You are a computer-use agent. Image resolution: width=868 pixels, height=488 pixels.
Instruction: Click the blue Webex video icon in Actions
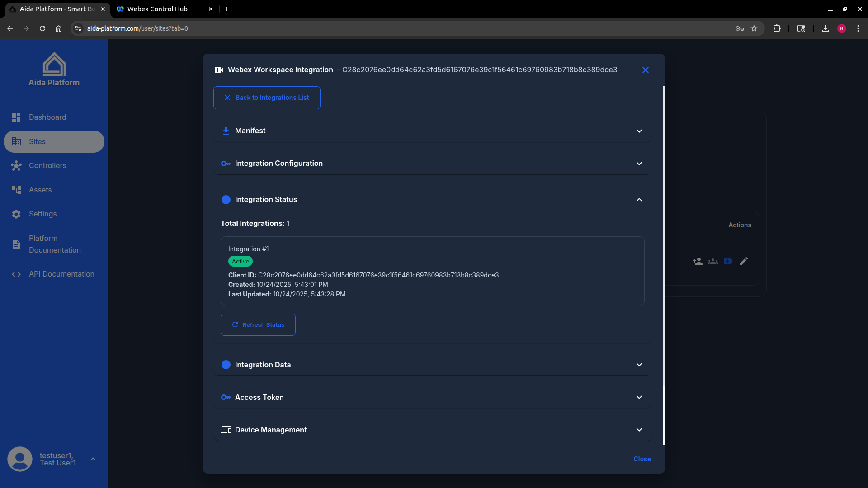pyautogui.click(x=728, y=261)
